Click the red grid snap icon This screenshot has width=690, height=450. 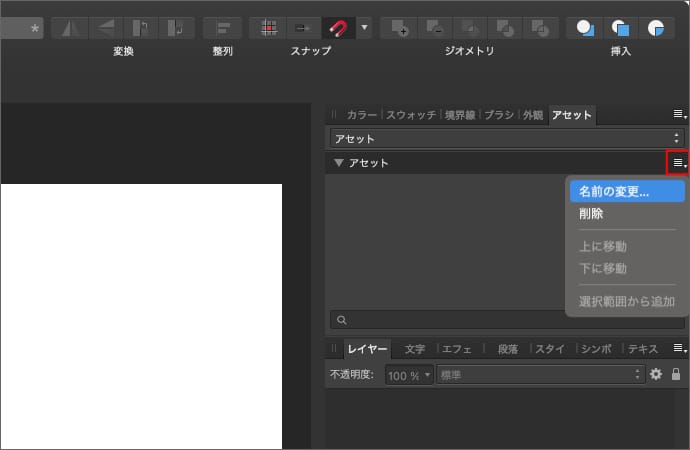(x=268, y=28)
